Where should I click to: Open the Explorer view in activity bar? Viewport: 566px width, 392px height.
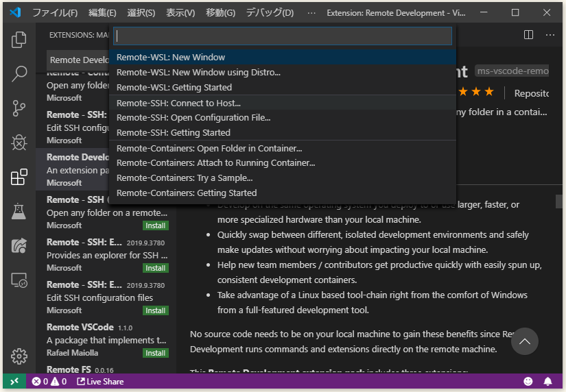tap(19, 39)
